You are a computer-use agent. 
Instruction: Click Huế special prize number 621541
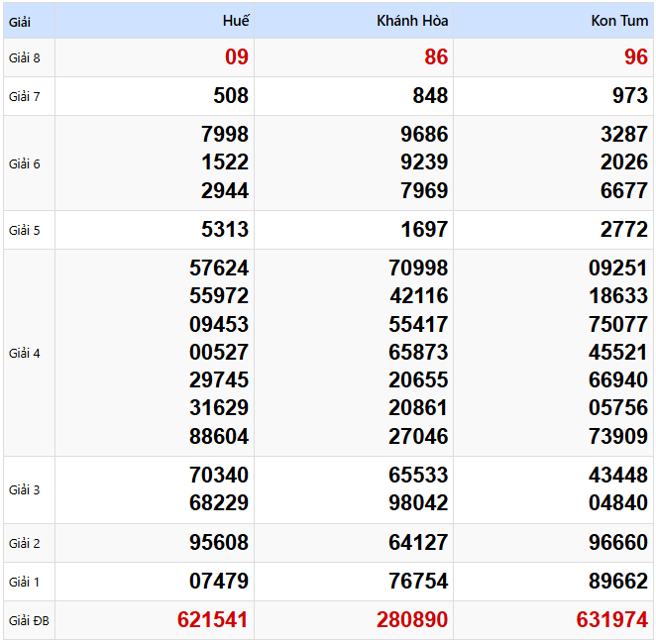pos(213,620)
